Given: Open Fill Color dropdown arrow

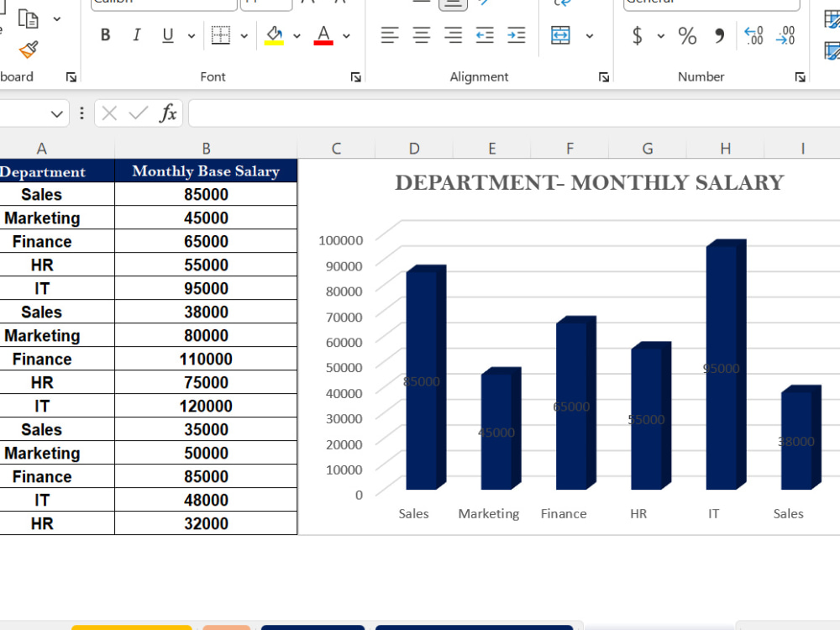Looking at the screenshot, I should pos(297,36).
